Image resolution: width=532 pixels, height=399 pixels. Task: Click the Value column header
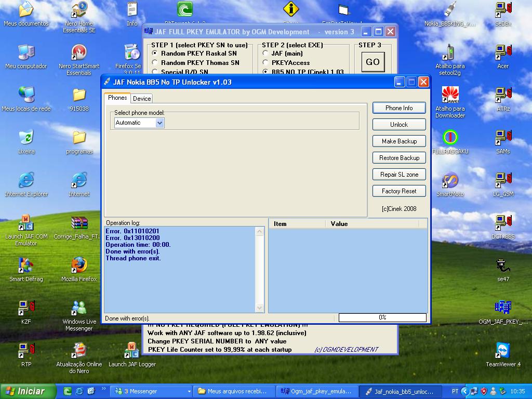tap(372, 223)
